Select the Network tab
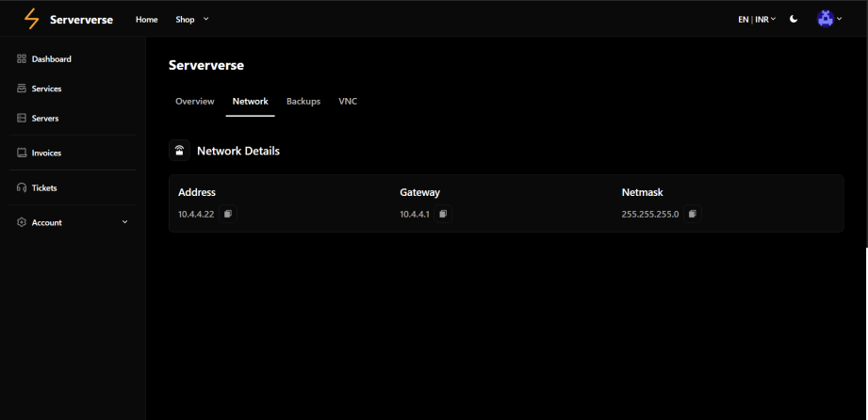Viewport: 868px width, 420px height. pos(250,102)
